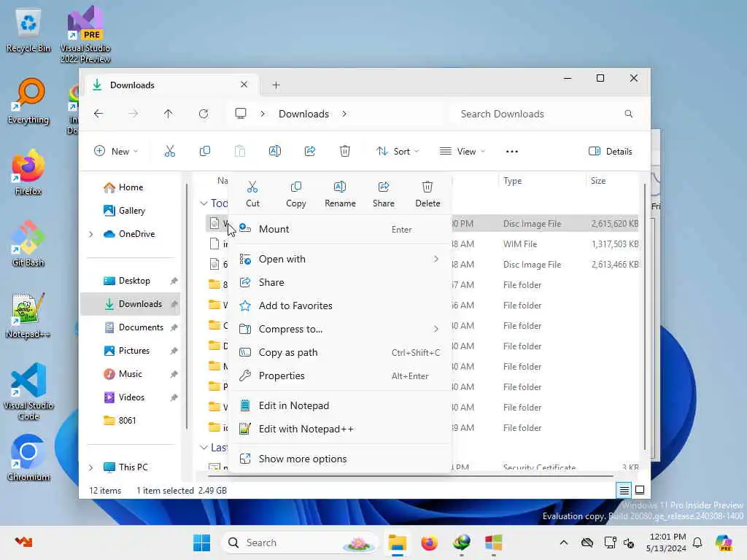Click the This PC monitor breadcrumb icon

(241, 114)
